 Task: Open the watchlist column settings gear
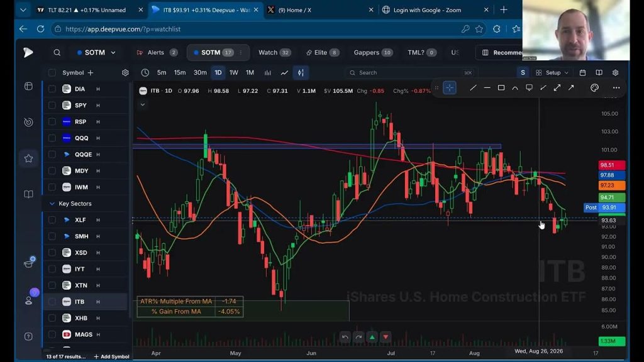[x=125, y=73]
